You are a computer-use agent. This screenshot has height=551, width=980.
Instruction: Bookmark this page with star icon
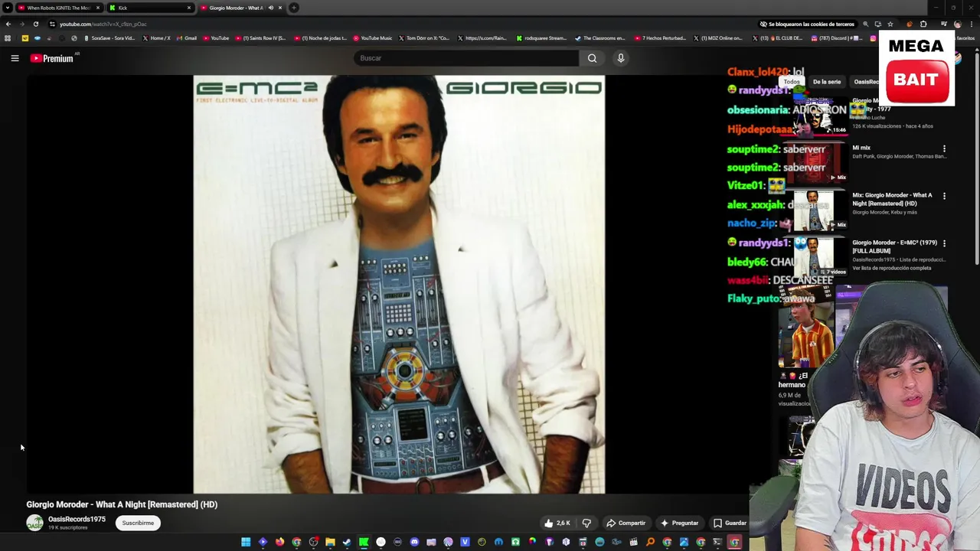[890, 24]
